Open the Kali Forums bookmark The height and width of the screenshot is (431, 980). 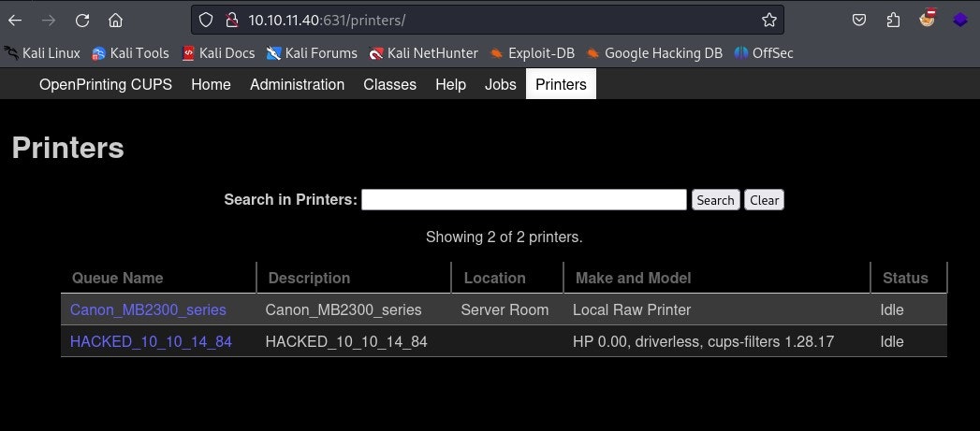(x=312, y=53)
